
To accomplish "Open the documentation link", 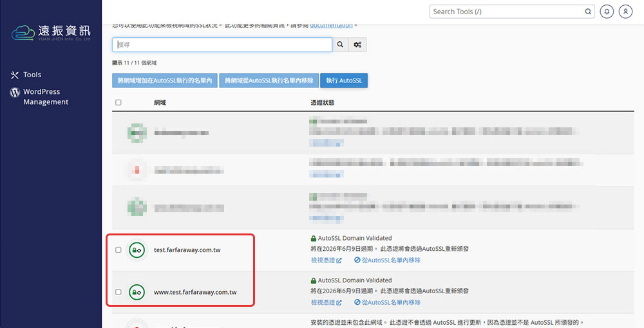I will click(331, 26).
